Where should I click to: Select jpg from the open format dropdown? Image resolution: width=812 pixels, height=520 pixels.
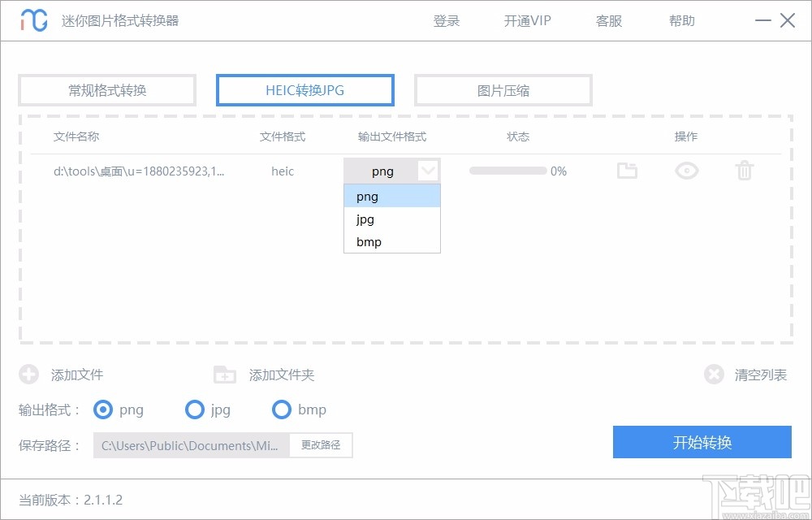coord(365,219)
